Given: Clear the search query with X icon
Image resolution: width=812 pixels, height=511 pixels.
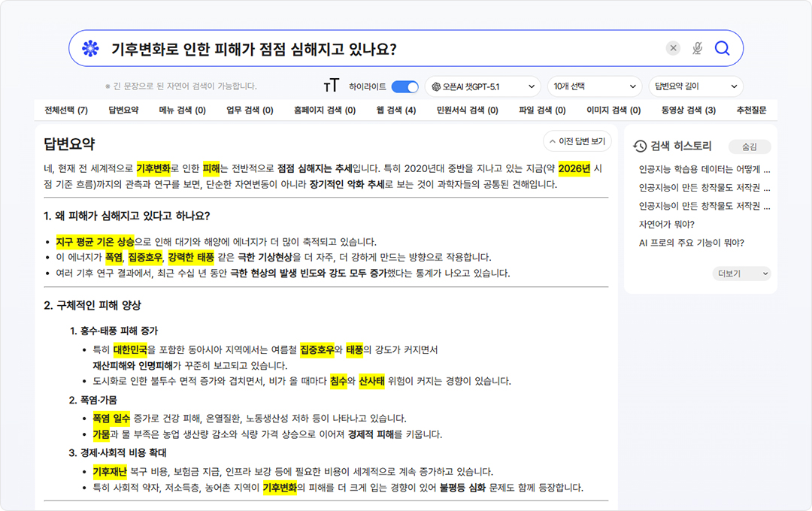Looking at the screenshot, I should (x=673, y=49).
